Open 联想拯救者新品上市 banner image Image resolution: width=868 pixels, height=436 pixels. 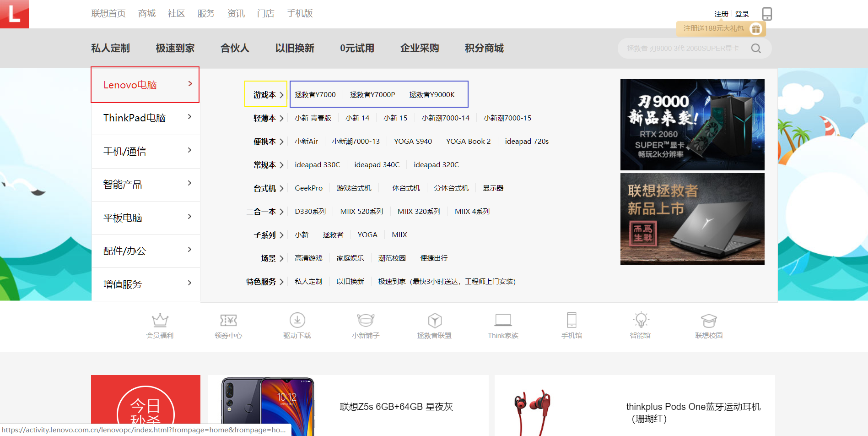pos(692,219)
